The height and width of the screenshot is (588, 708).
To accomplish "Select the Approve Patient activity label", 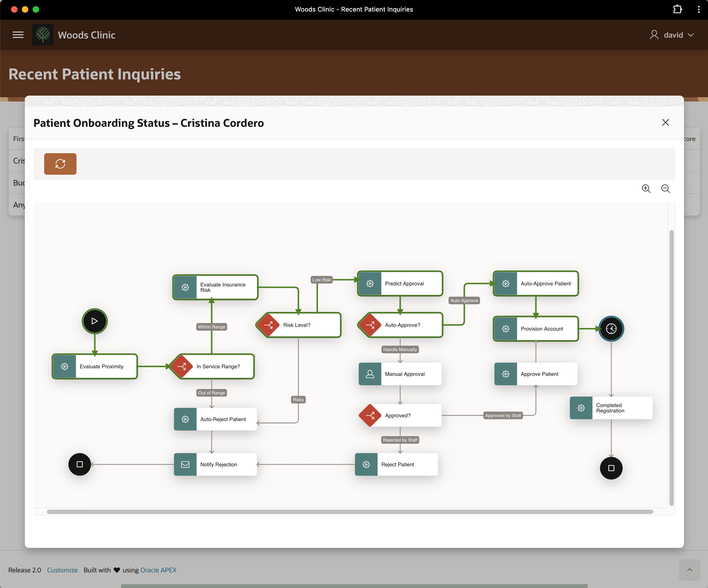I will tap(539, 374).
